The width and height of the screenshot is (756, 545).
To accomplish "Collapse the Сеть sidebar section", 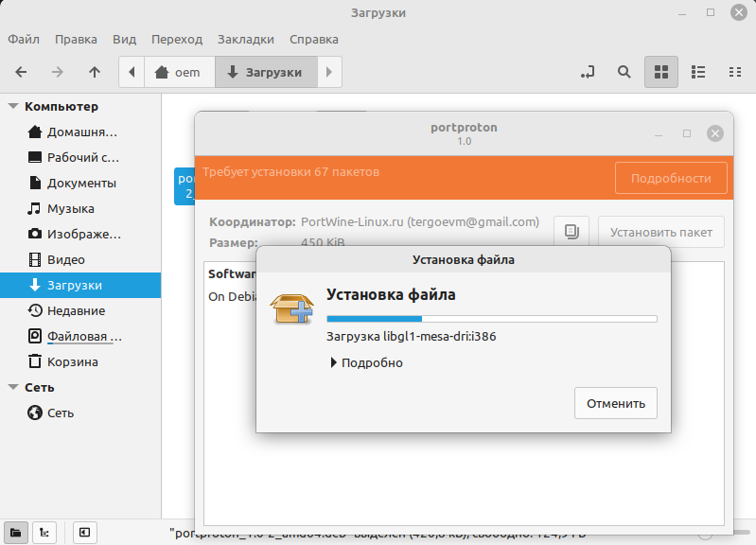I will tap(13, 387).
